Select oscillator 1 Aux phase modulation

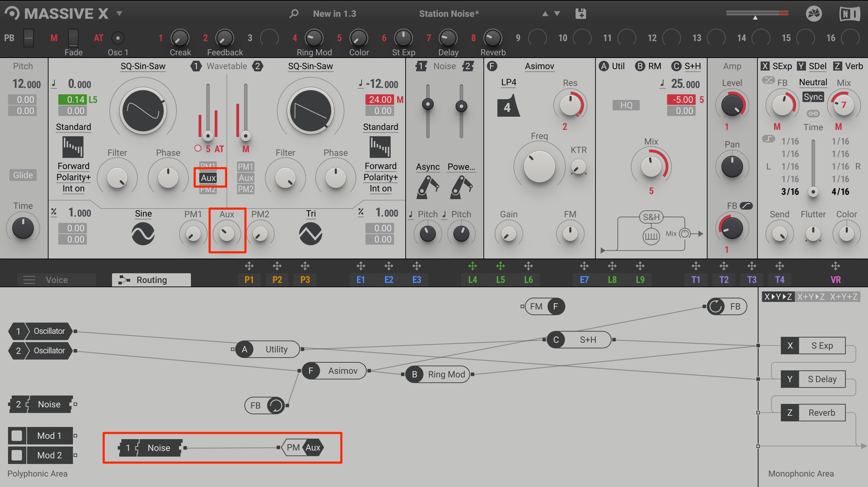(208, 178)
